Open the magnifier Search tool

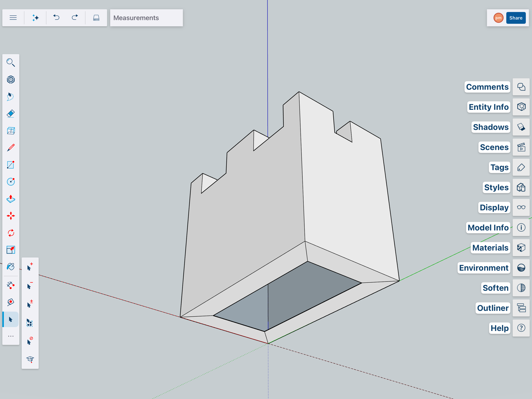[11, 63]
